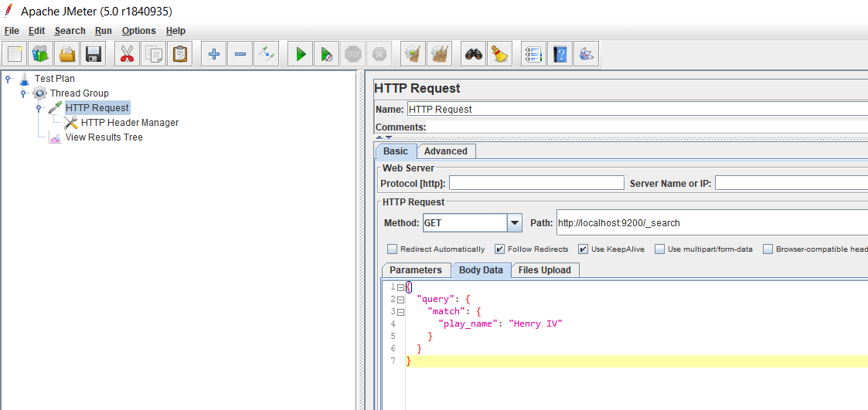Open the Help menu

[x=175, y=31]
